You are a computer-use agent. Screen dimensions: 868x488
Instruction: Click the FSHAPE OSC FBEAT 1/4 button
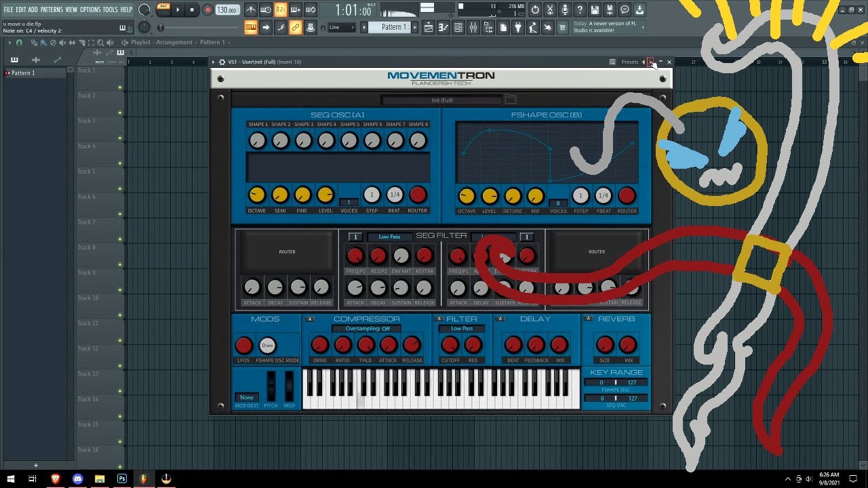(604, 196)
